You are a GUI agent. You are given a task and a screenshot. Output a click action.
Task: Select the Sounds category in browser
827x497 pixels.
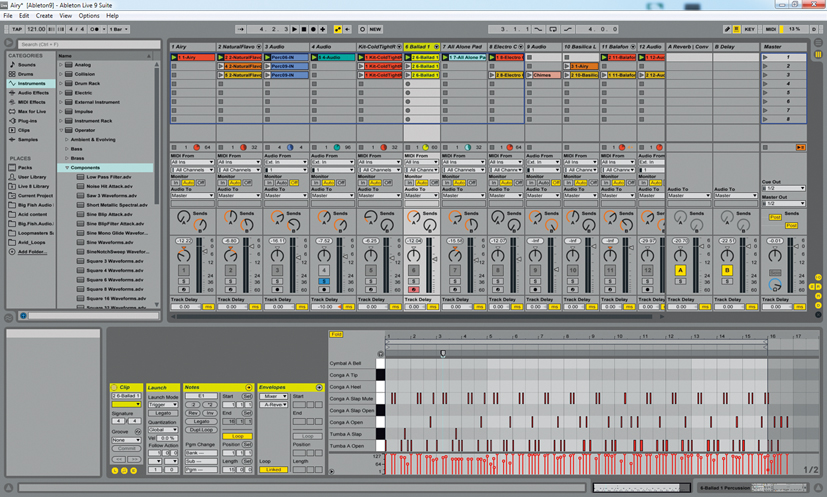tap(26, 64)
